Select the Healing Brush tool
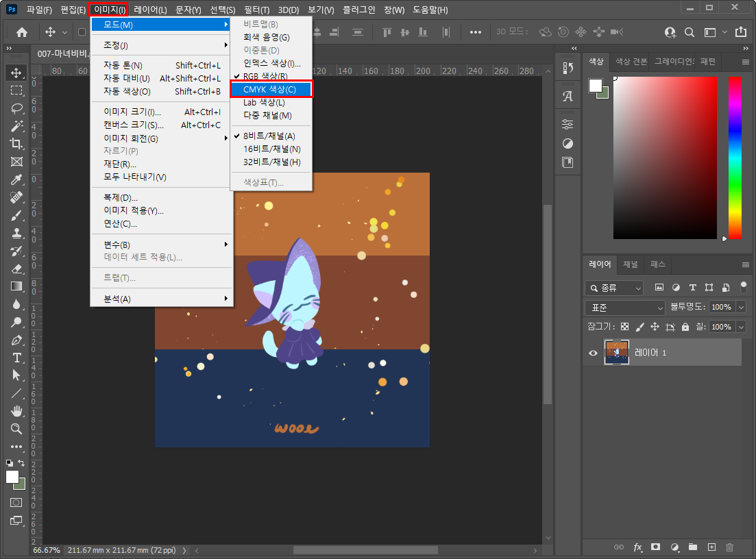This screenshot has height=559, width=756. (x=16, y=197)
